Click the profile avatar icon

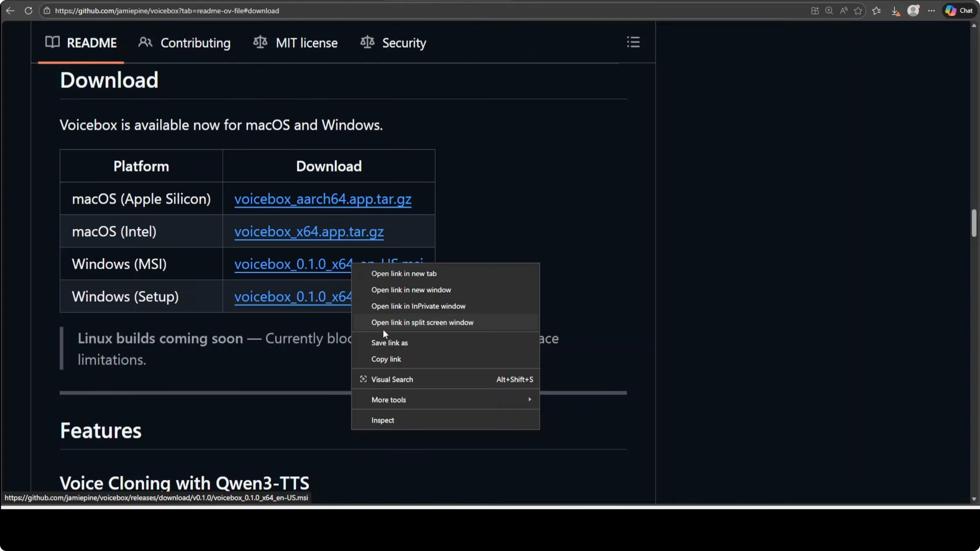pyautogui.click(x=913, y=11)
